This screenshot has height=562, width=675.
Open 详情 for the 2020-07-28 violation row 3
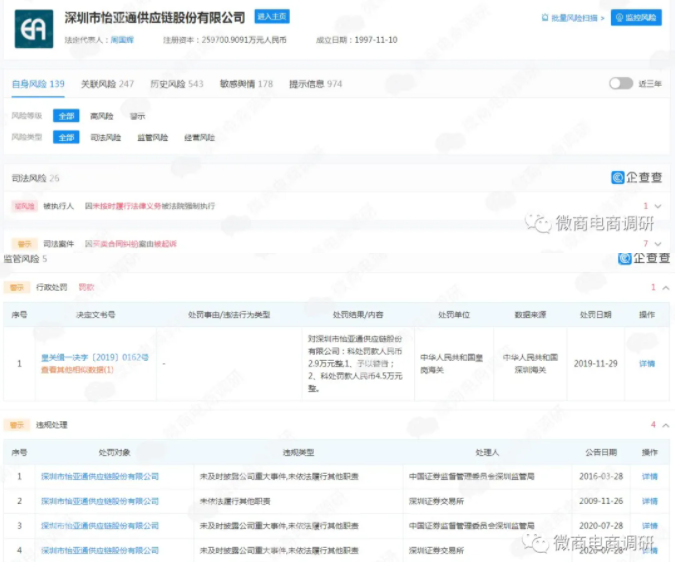[x=650, y=525]
